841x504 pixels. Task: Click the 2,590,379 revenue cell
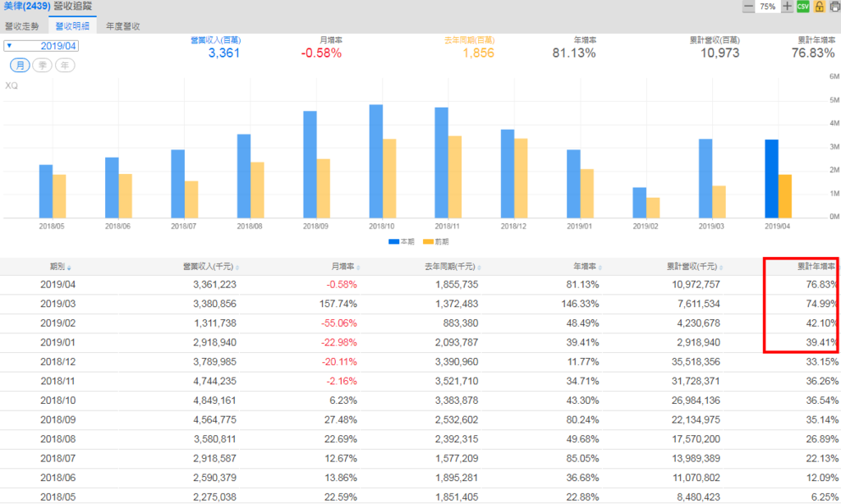214,478
